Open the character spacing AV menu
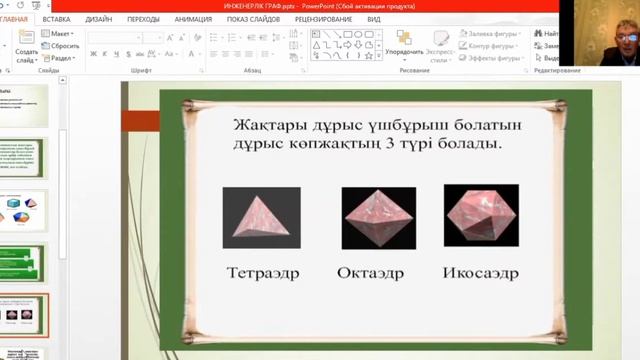Image resolution: width=640 pixels, height=360 pixels. 153,54
